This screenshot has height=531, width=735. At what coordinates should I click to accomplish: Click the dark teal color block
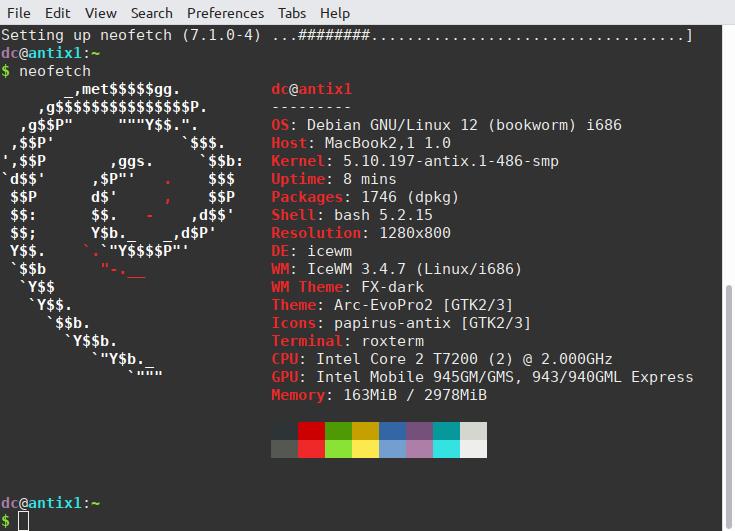446,431
